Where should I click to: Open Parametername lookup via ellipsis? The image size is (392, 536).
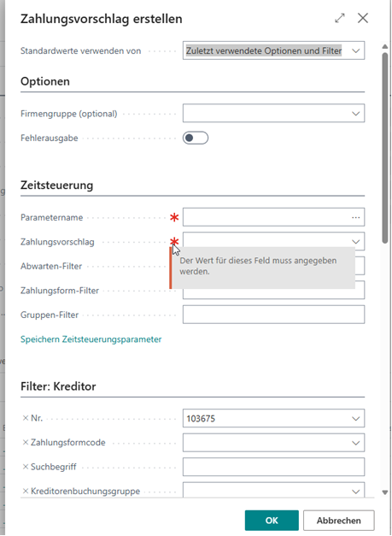coord(356,217)
